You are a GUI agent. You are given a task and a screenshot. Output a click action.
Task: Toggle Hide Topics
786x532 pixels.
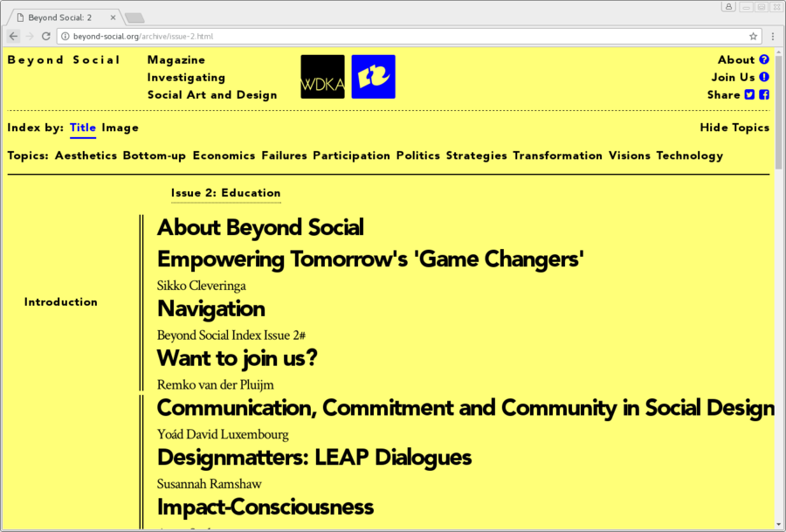pos(734,128)
